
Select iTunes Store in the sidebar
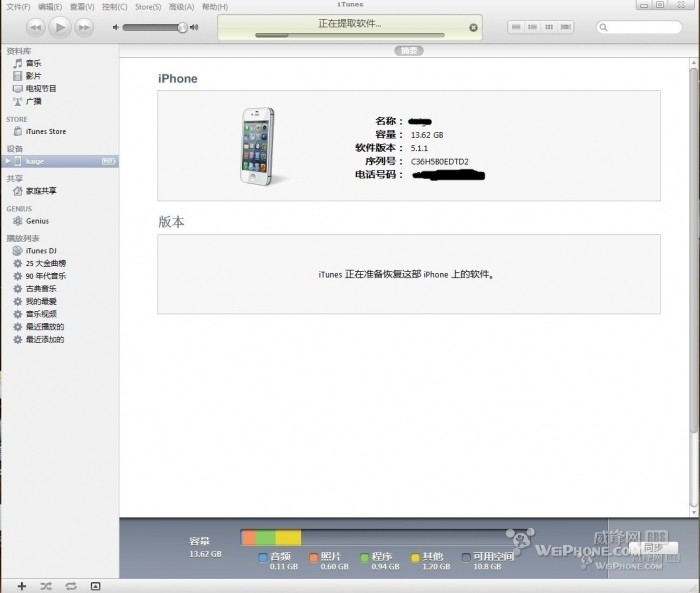(x=45, y=132)
